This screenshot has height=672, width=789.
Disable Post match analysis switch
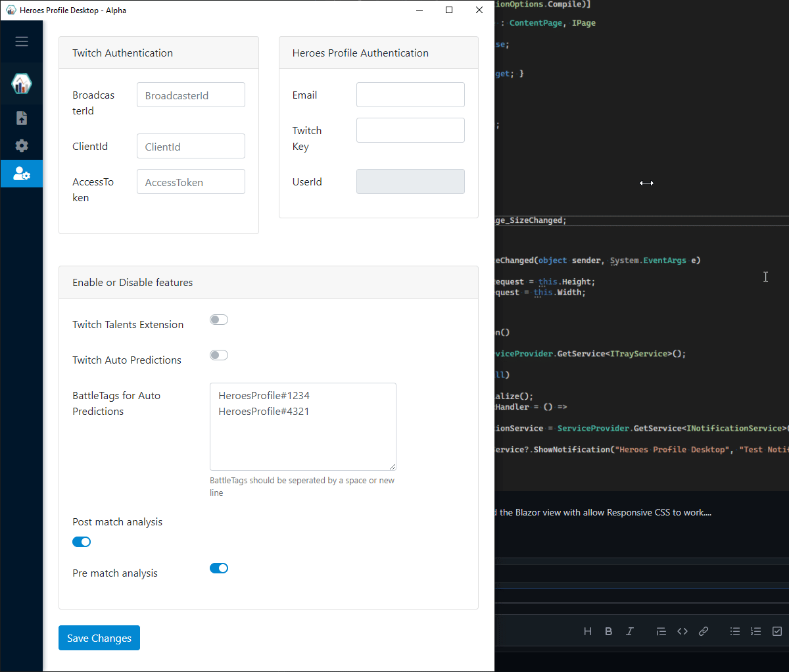pos(82,542)
